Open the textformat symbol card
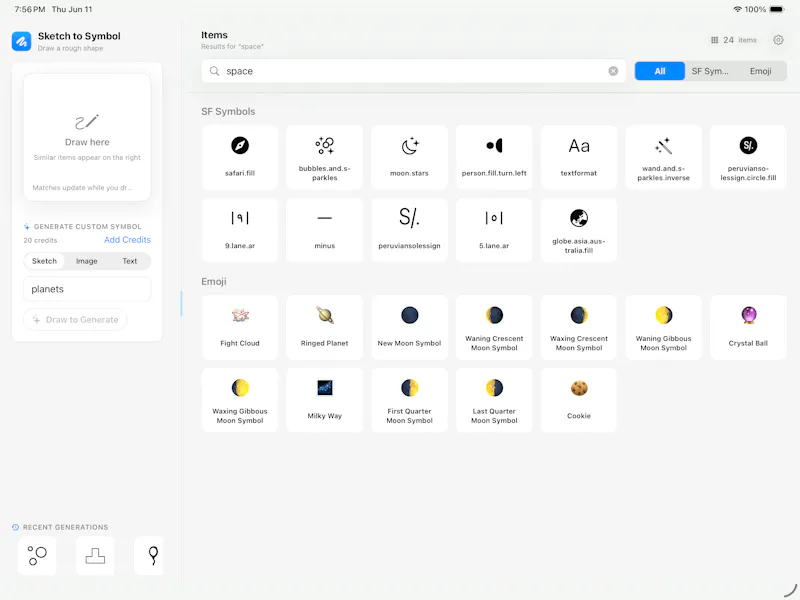 tap(579, 158)
